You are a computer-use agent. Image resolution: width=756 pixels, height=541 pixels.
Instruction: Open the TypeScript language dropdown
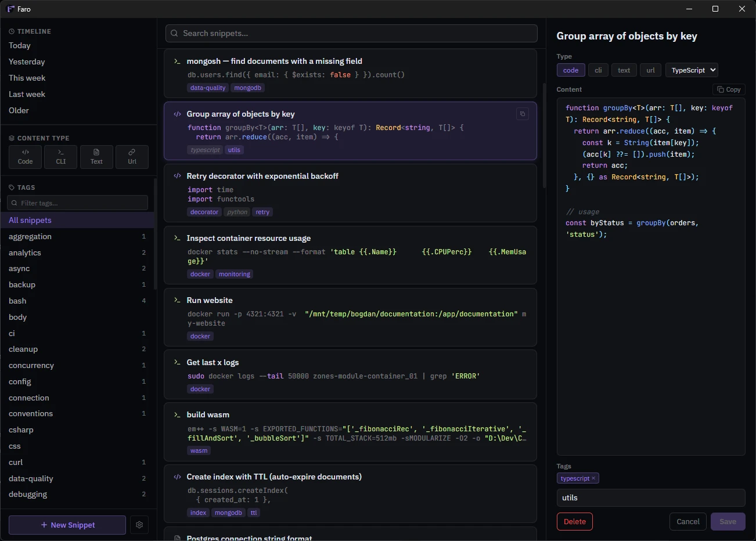[692, 70]
